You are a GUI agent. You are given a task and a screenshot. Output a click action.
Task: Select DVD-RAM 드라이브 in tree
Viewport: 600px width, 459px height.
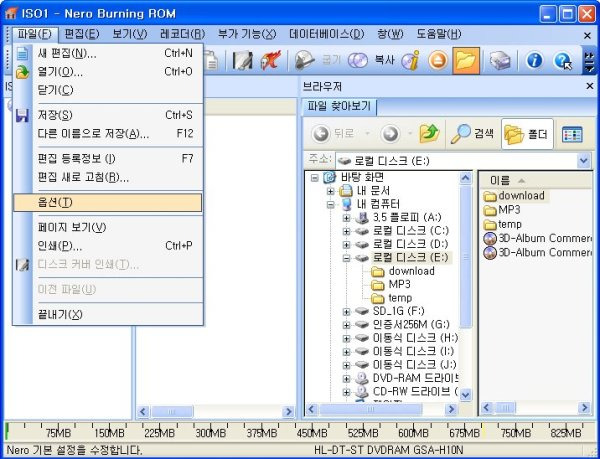407,378
